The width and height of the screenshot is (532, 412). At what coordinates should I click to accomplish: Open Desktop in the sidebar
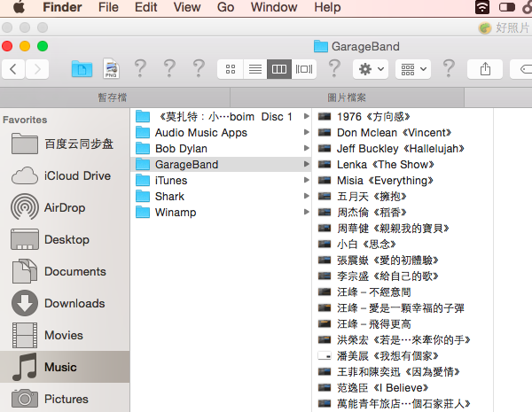pos(65,239)
